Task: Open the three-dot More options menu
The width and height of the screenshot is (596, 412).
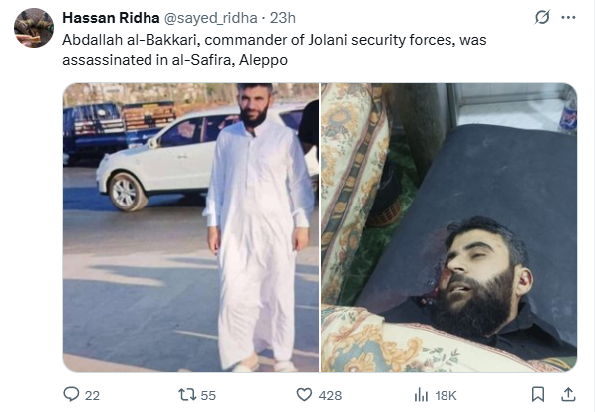Action: click(568, 17)
